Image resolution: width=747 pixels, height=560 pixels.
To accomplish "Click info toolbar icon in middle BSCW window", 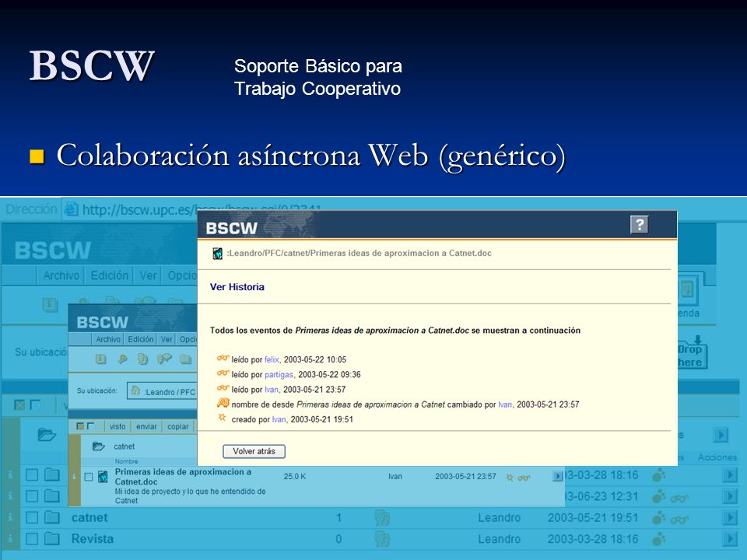I will coord(100,359).
